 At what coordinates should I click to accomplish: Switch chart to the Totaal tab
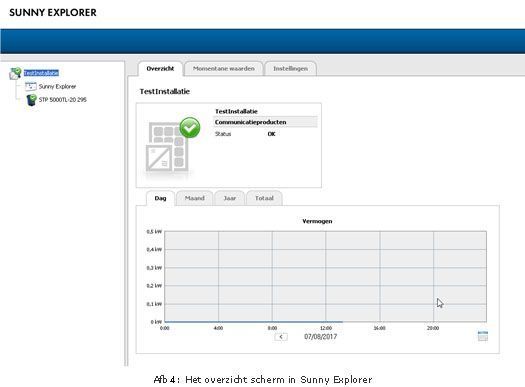click(264, 198)
